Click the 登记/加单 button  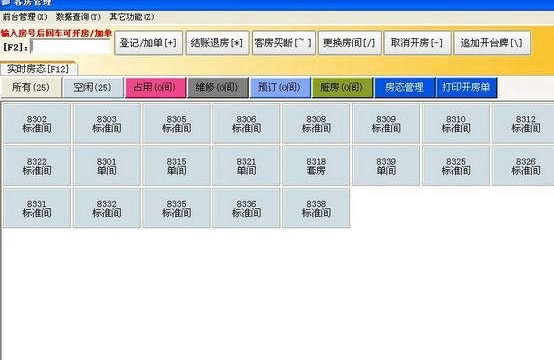(x=148, y=43)
